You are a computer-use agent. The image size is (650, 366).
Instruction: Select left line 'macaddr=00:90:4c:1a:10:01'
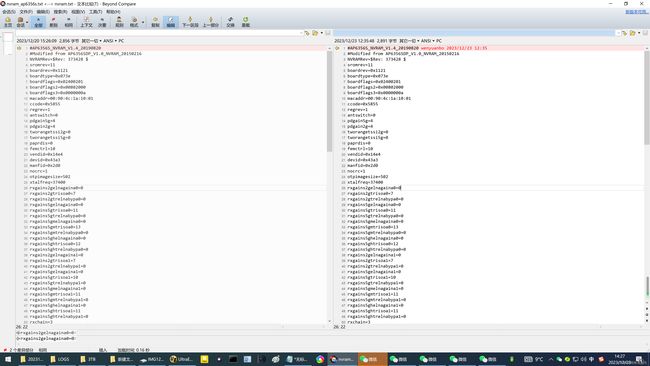[x=61, y=99]
